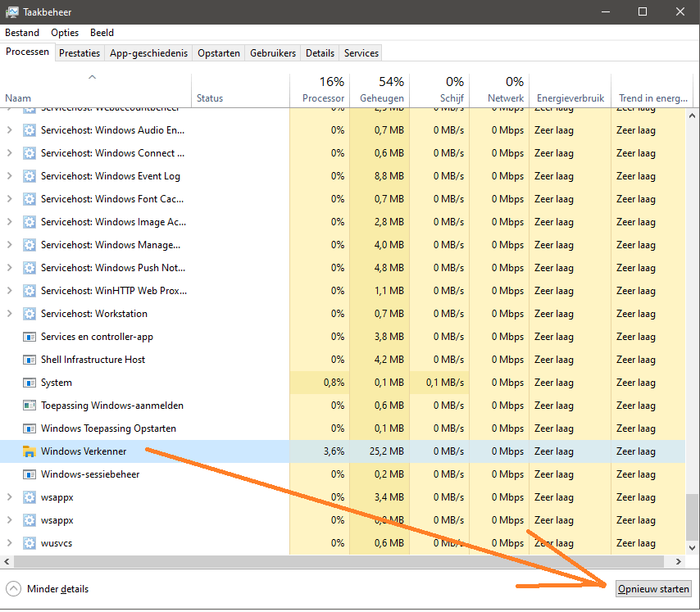Select the Windows Verkenner process row
Screen dimensions: 700x612
[343, 451]
